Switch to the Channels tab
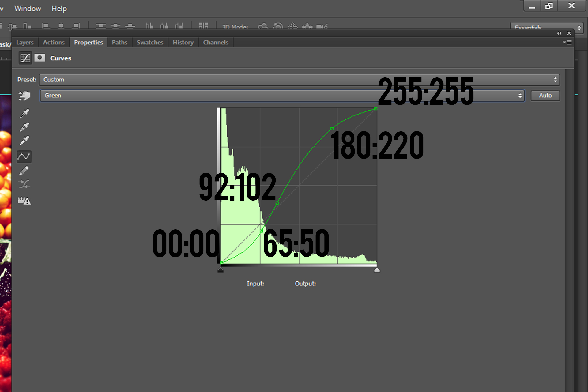The image size is (588, 392). 216,43
